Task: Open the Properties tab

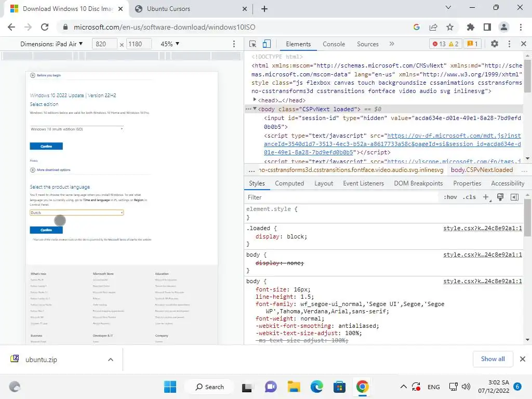Action: [x=467, y=183]
